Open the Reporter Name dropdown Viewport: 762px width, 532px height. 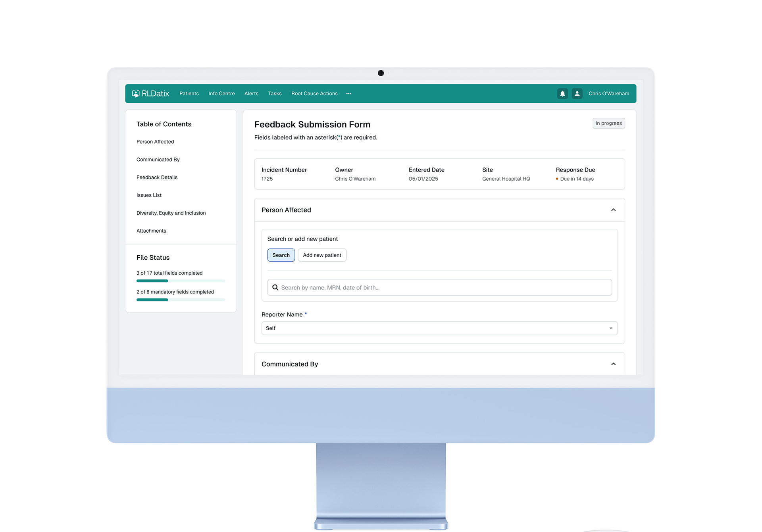click(439, 328)
